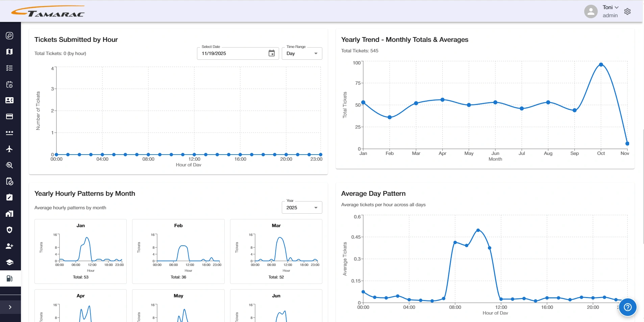Open the calendar clock schedule icon
This screenshot has height=322, width=644.
click(x=9, y=84)
